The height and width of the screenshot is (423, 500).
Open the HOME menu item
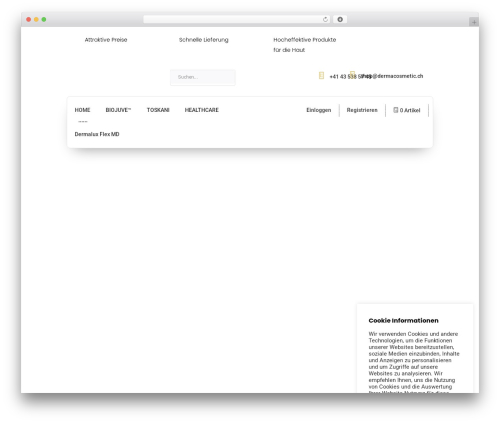pos(82,110)
